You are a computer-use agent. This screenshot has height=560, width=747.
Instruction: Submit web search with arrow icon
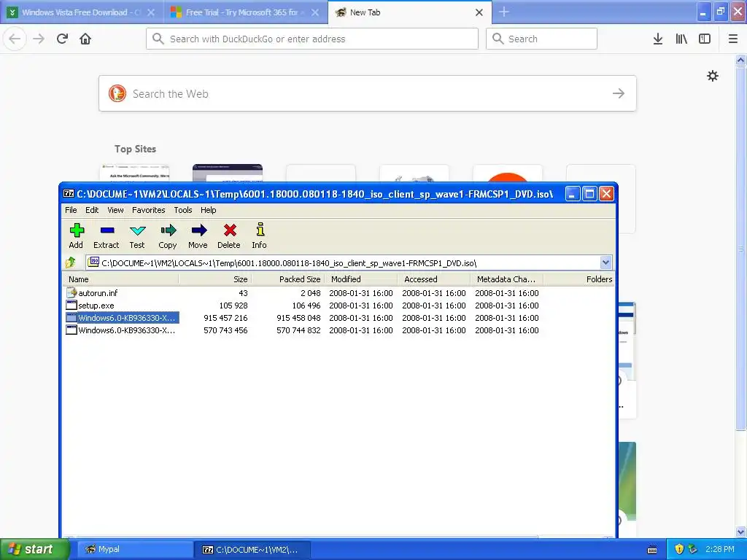[619, 93]
